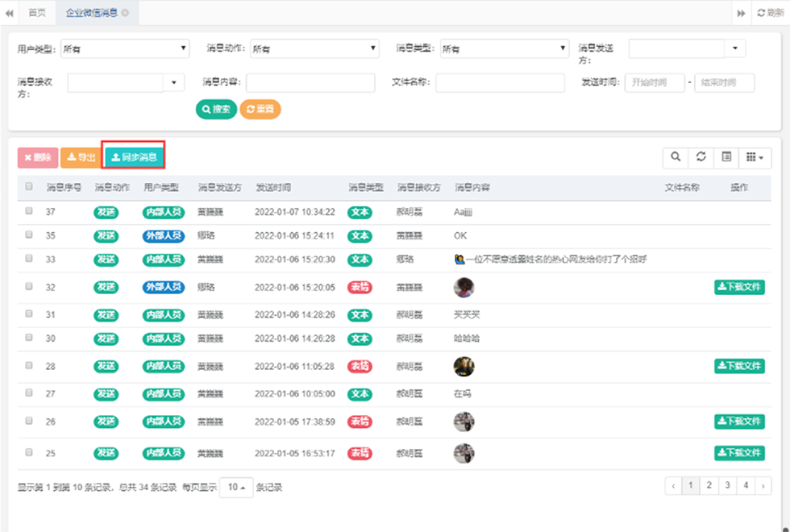This screenshot has height=532, width=790.
Task: Select the checkbox for row 37
Action: click(x=29, y=211)
